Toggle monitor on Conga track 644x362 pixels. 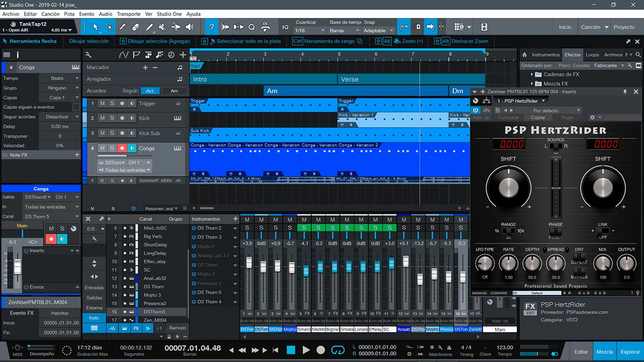coord(131,148)
